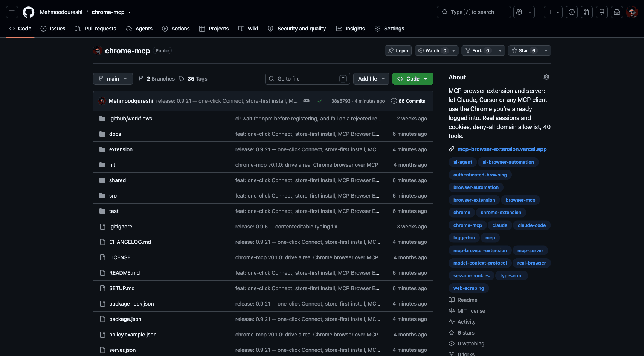The image size is (644, 356).
Task: Open the Settings tab
Action: click(x=389, y=29)
